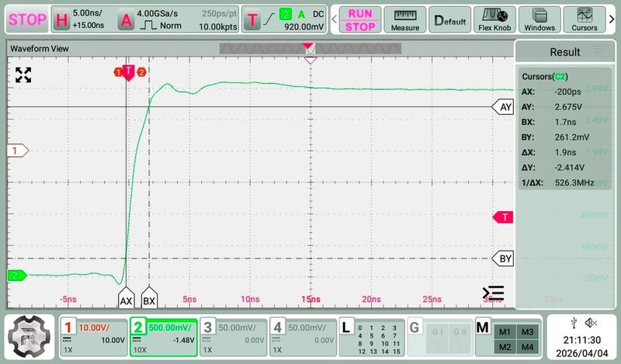621x364 pixels.
Task: Toggle channel 1 on or off
Action: pyautogui.click(x=68, y=328)
